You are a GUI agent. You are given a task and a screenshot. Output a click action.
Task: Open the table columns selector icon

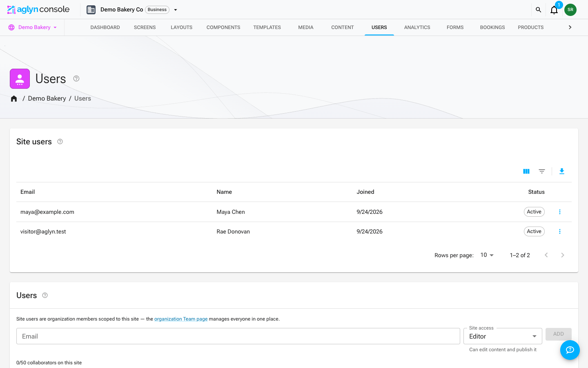pyautogui.click(x=526, y=171)
